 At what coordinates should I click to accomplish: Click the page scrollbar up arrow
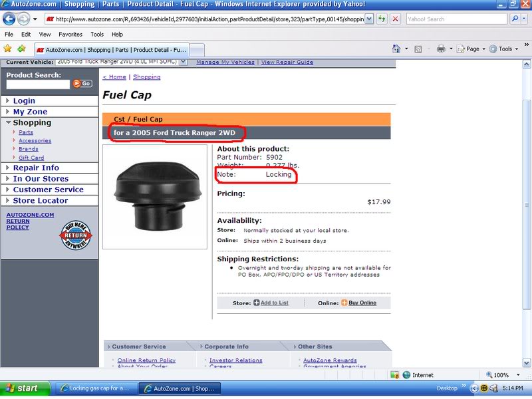pos(526,64)
